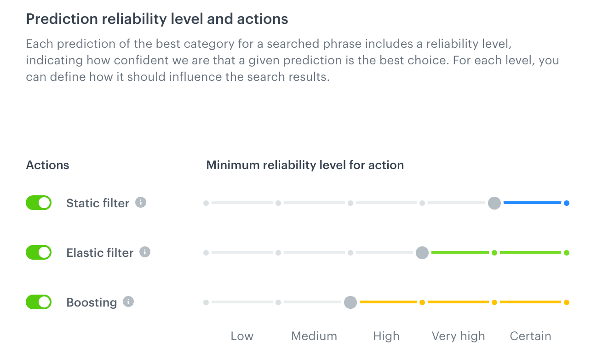Click the Boosting slider's second stop
The image size is (597, 364).
pyautogui.click(x=278, y=302)
